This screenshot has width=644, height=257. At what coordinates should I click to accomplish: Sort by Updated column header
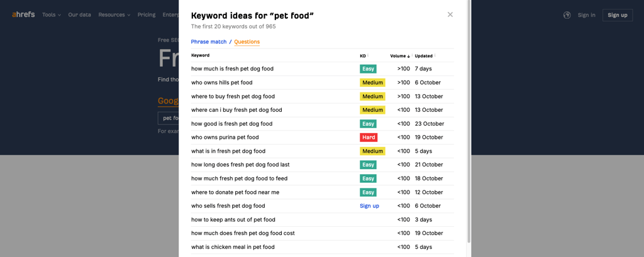tap(425, 56)
